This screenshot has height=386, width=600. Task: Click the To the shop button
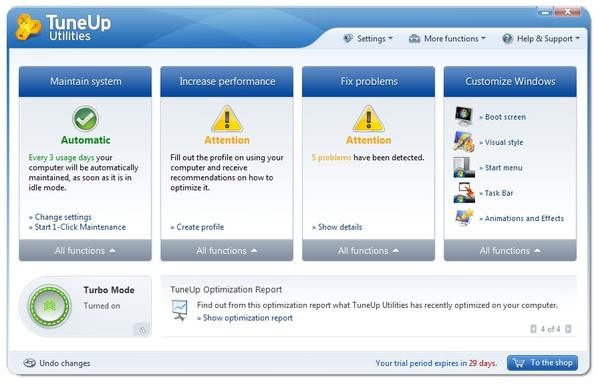(x=542, y=363)
